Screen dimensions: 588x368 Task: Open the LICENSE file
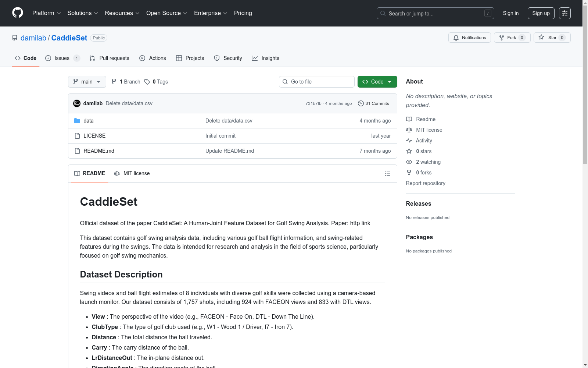(94, 136)
